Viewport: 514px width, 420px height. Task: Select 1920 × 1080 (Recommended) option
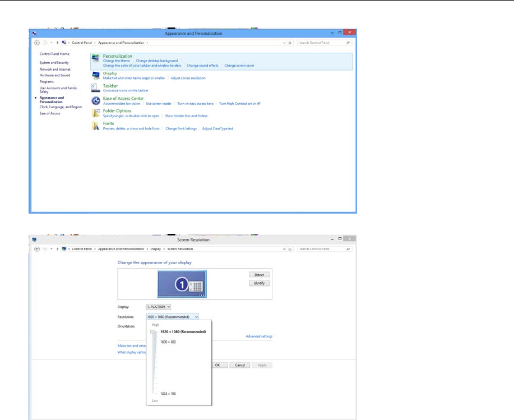[x=183, y=332]
